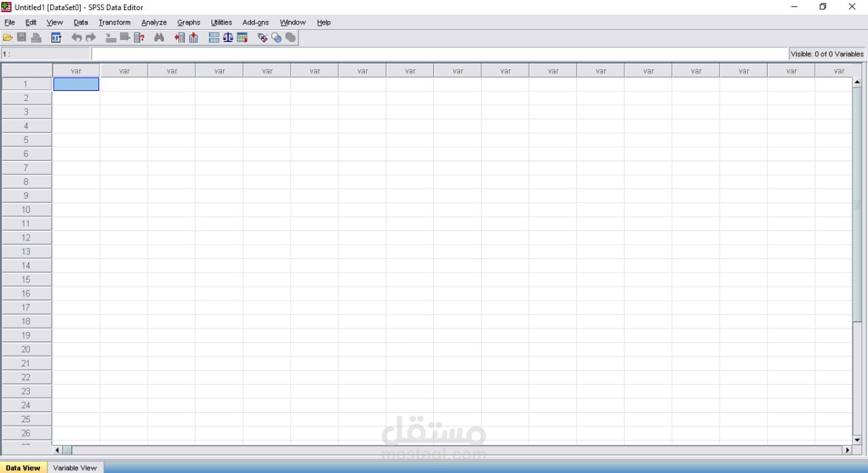This screenshot has height=473, width=868.
Task: Open the Analyze menu
Action: click(x=154, y=22)
